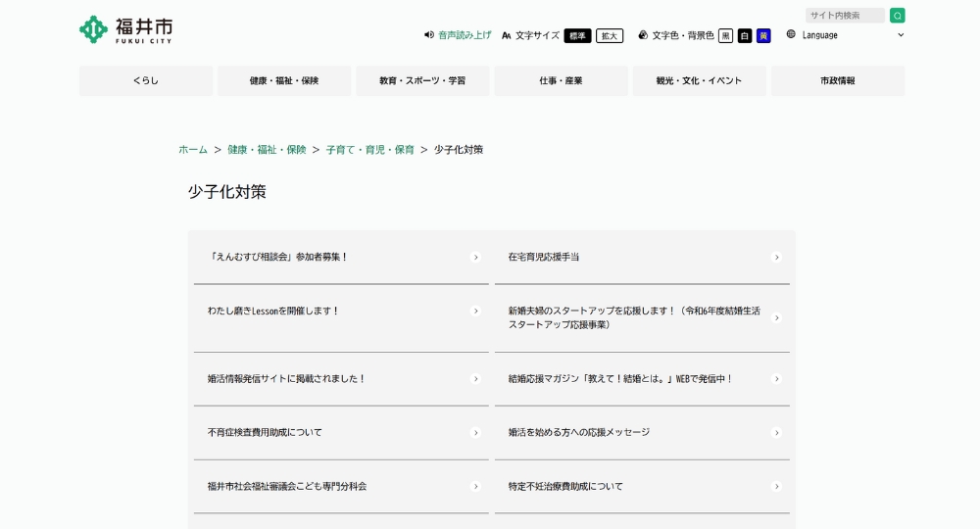
Task: Click arrow icon for わたし磨きLesson row
Action: [475, 311]
